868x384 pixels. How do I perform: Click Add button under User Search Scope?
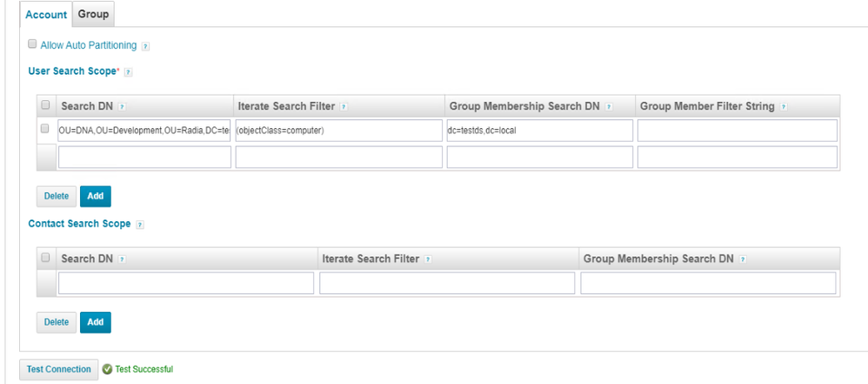[96, 196]
